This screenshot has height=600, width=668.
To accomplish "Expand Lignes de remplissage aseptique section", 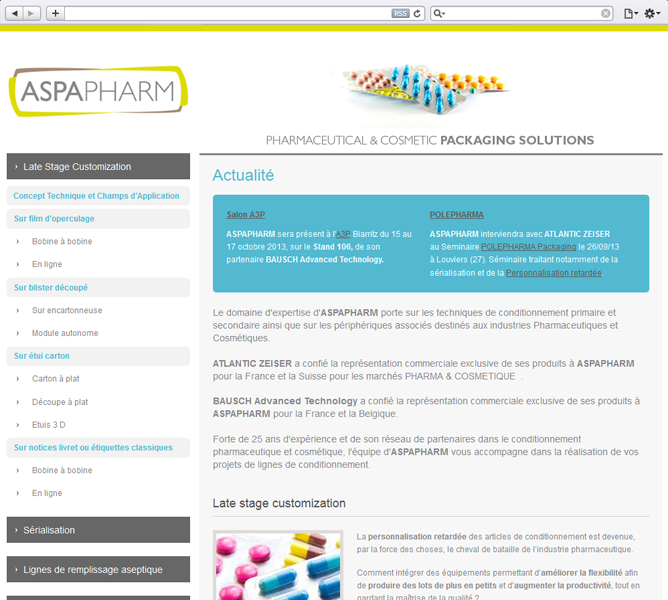I will click(98, 569).
